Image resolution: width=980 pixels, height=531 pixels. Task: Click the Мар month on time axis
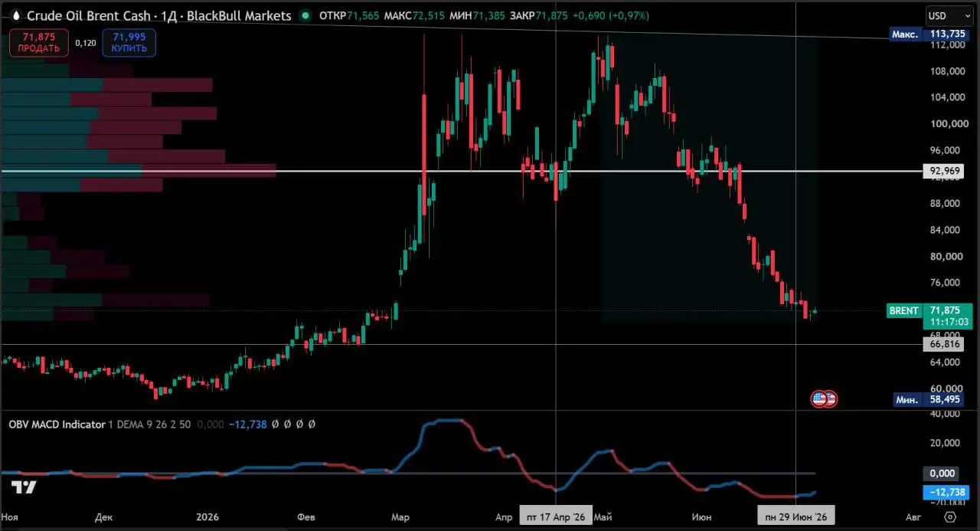(400, 517)
